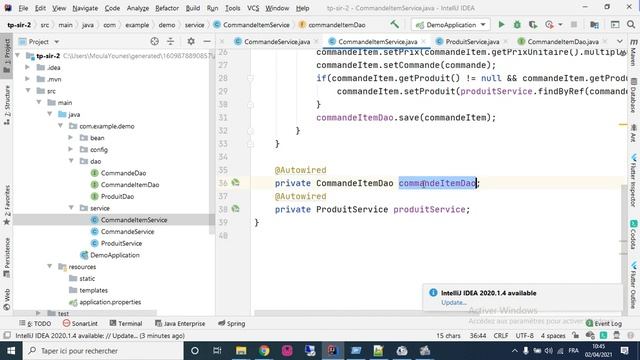Screen dimensions: 640x360
Task: Collapse all in Project panel
Action: [171, 41]
